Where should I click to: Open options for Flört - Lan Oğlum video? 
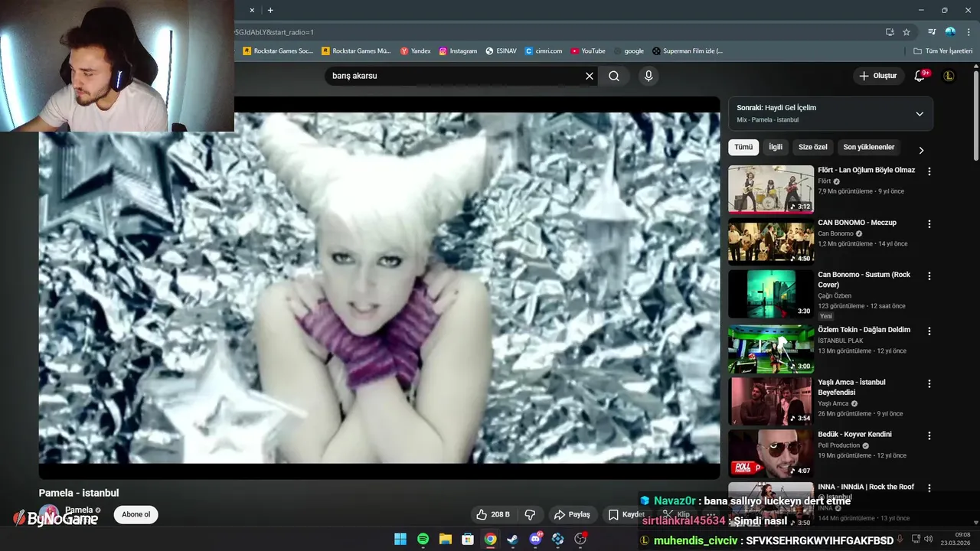coord(929,172)
